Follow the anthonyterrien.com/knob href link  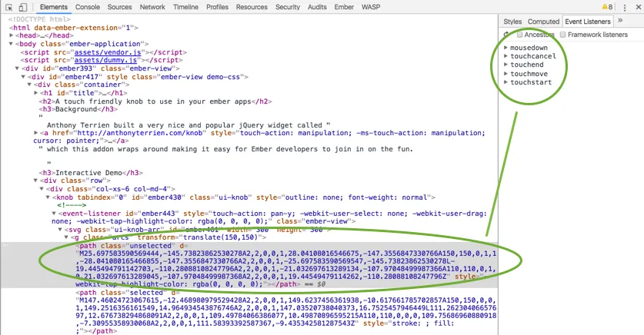(x=139, y=133)
